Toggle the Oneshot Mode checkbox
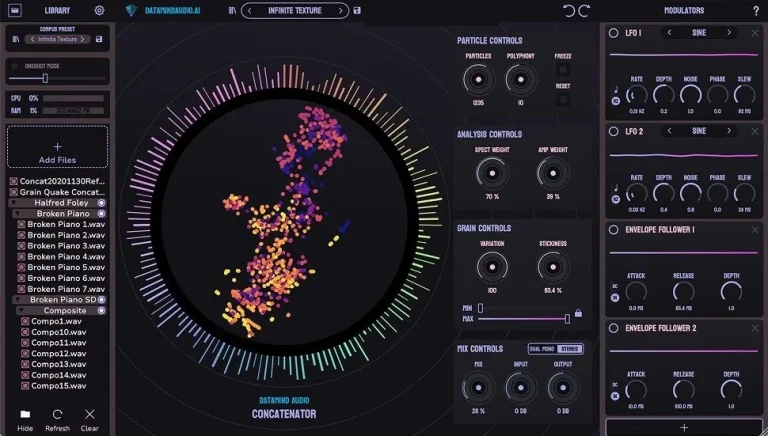768x436 pixels. tap(15, 66)
